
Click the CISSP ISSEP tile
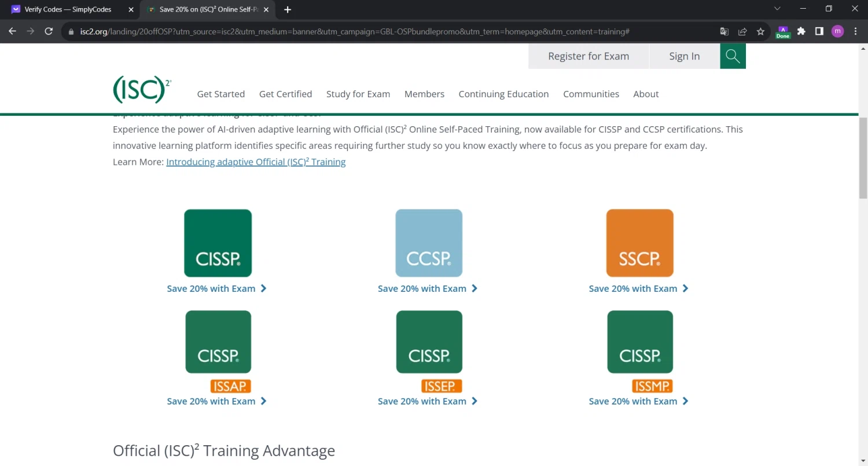(429, 351)
